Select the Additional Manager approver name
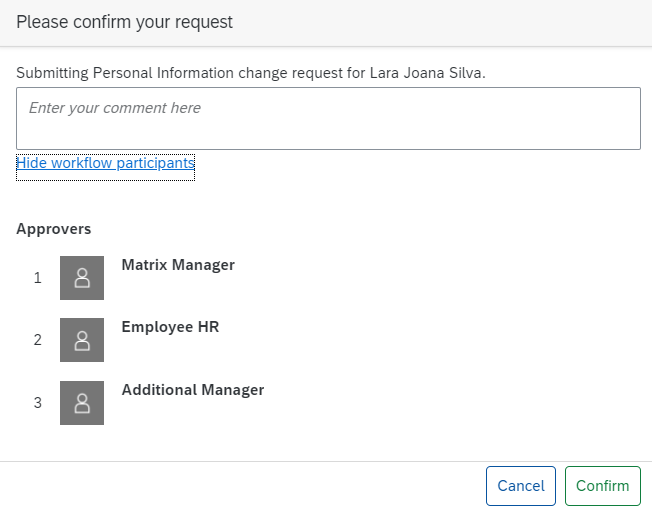Viewport: 652px width, 508px height. 193,390
